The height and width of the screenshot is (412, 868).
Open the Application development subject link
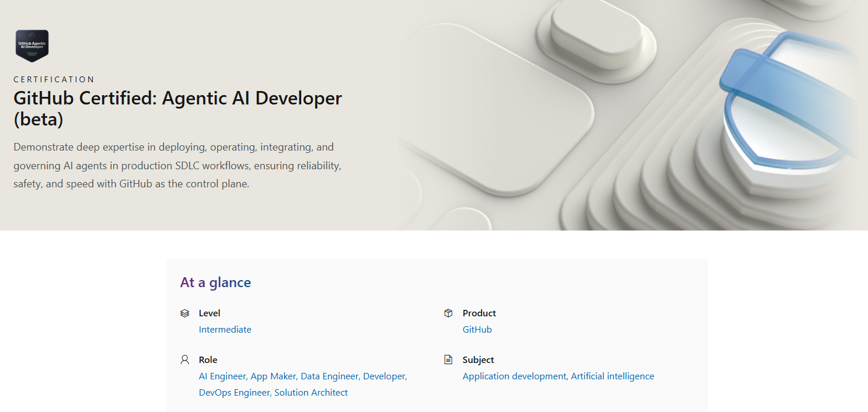(514, 376)
